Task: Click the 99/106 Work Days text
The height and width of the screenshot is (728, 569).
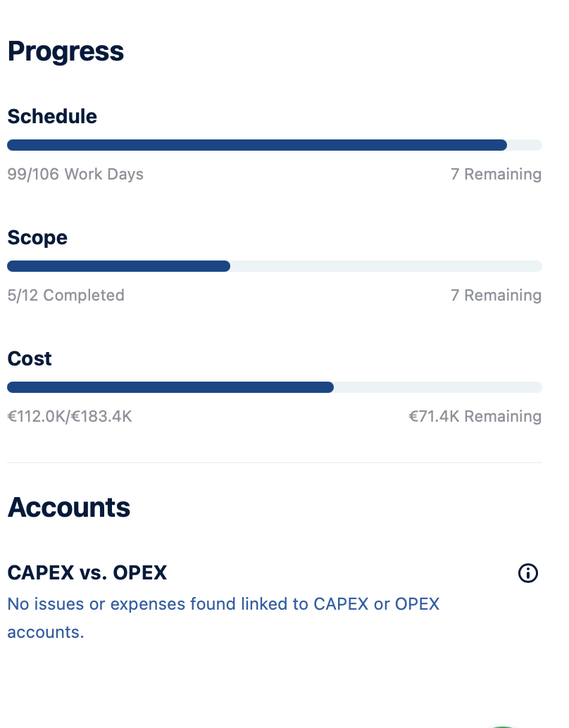Action: click(x=75, y=174)
